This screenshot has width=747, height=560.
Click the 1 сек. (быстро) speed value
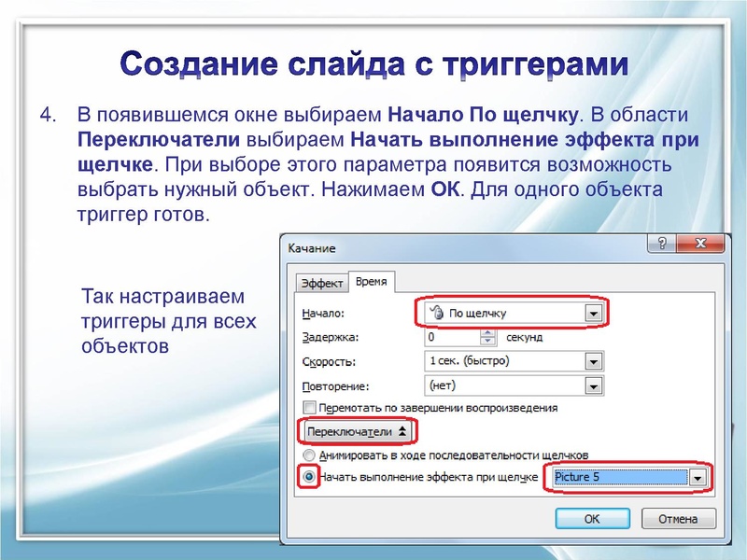pos(470,360)
